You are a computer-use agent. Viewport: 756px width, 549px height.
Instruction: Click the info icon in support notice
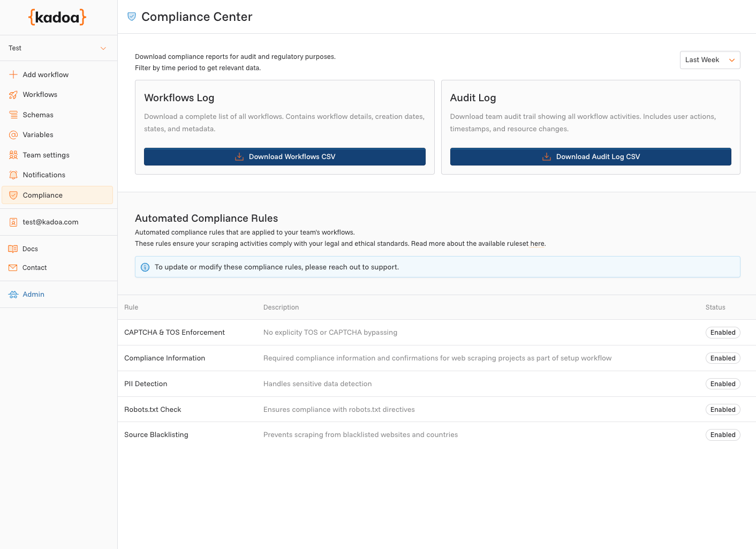[x=145, y=267]
